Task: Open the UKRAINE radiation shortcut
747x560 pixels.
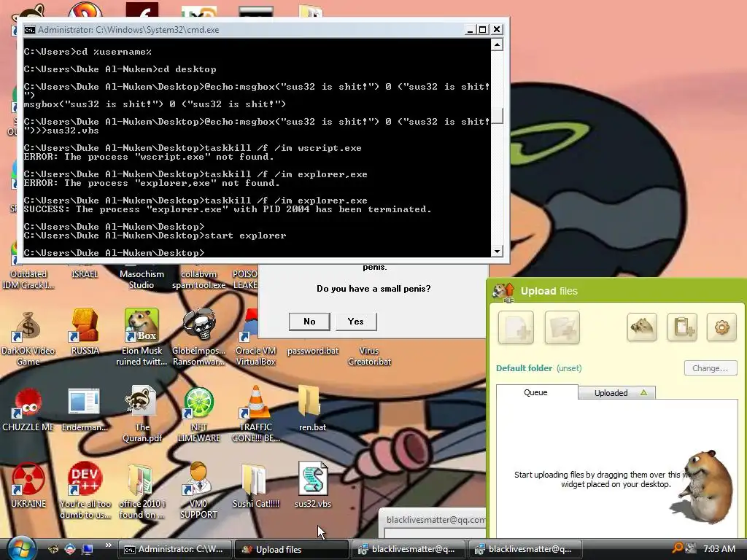Action: (28, 479)
